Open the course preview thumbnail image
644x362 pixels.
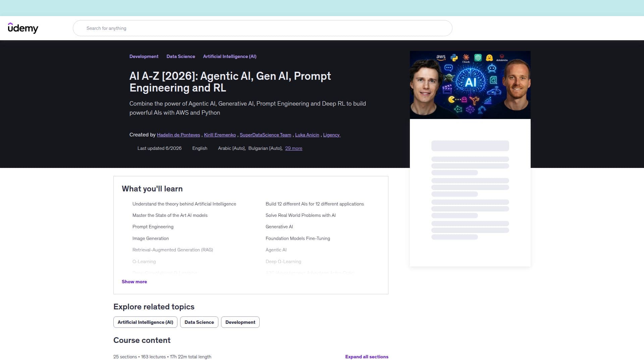coord(470,85)
